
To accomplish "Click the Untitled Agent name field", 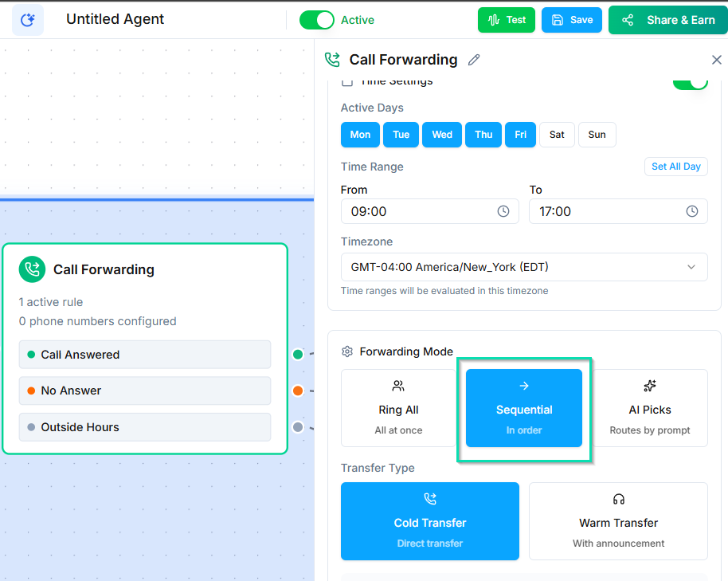I will pos(115,20).
